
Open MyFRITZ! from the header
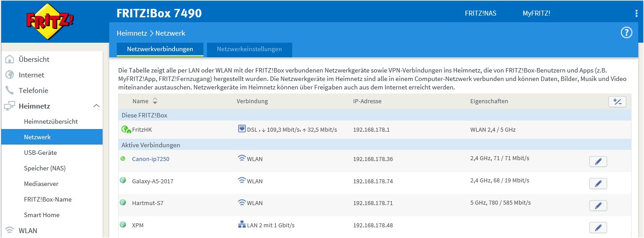coord(537,13)
